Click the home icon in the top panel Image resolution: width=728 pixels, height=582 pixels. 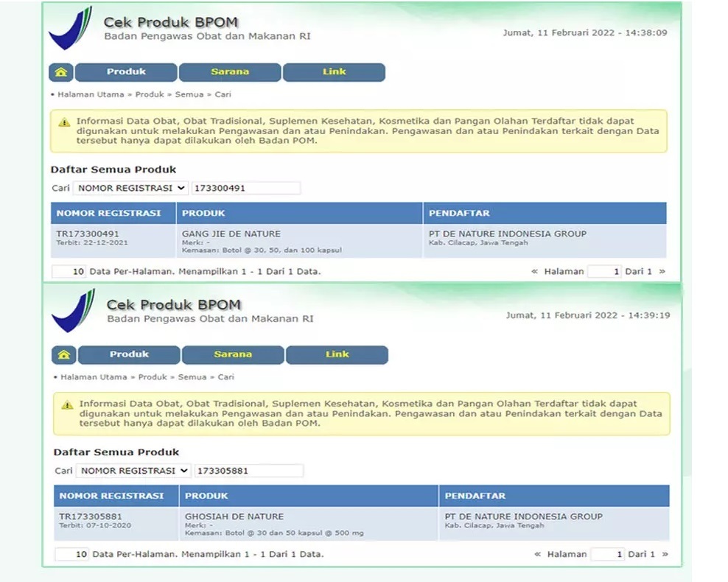pyautogui.click(x=61, y=72)
